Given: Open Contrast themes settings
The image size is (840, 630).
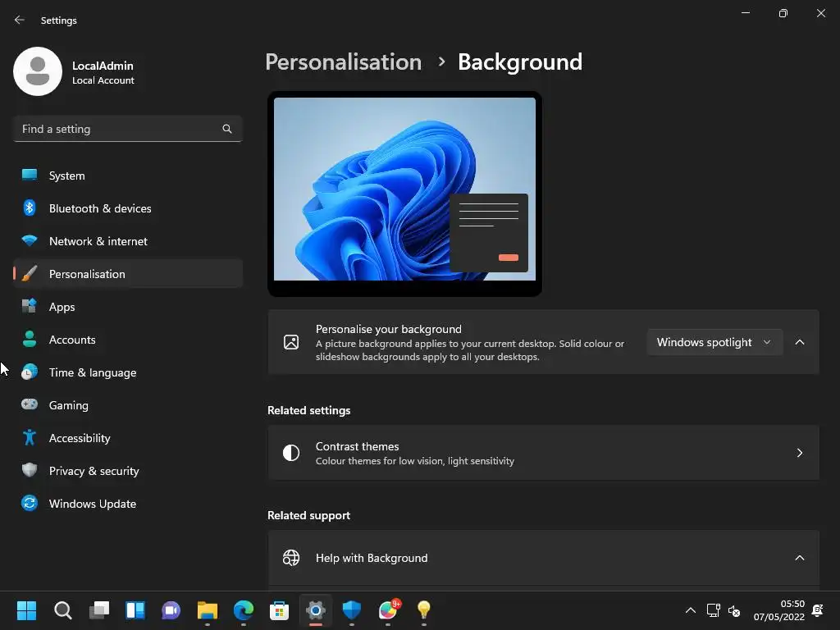Looking at the screenshot, I should tap(543, 453).
